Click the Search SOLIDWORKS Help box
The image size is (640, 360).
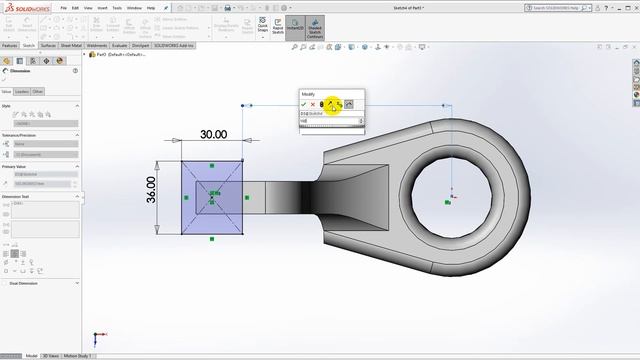point(558,8)
